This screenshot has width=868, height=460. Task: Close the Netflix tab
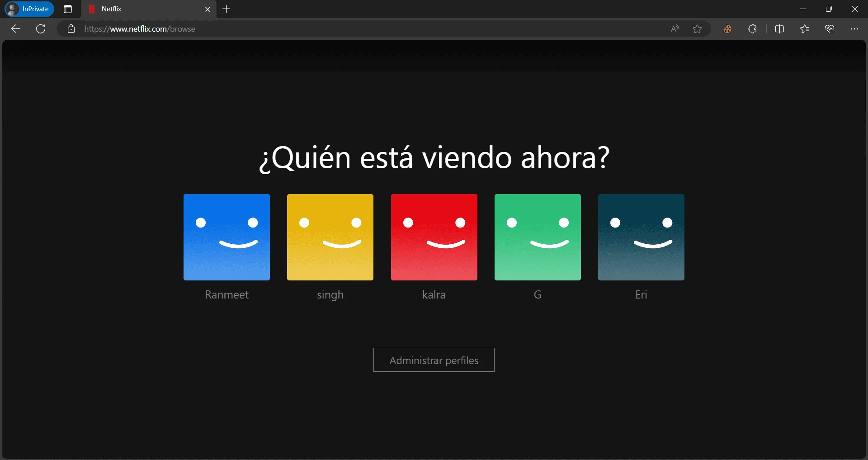click(x=208, y=9)
